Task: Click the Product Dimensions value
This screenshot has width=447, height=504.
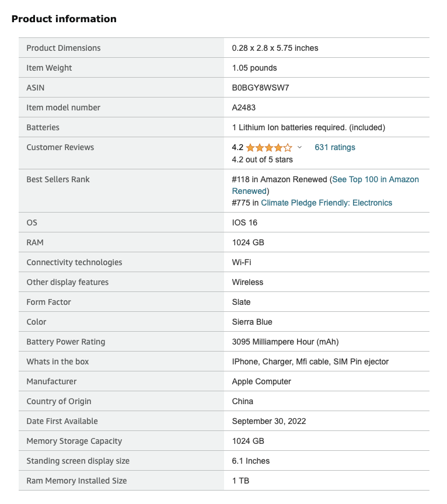Action: coord(275,48)
